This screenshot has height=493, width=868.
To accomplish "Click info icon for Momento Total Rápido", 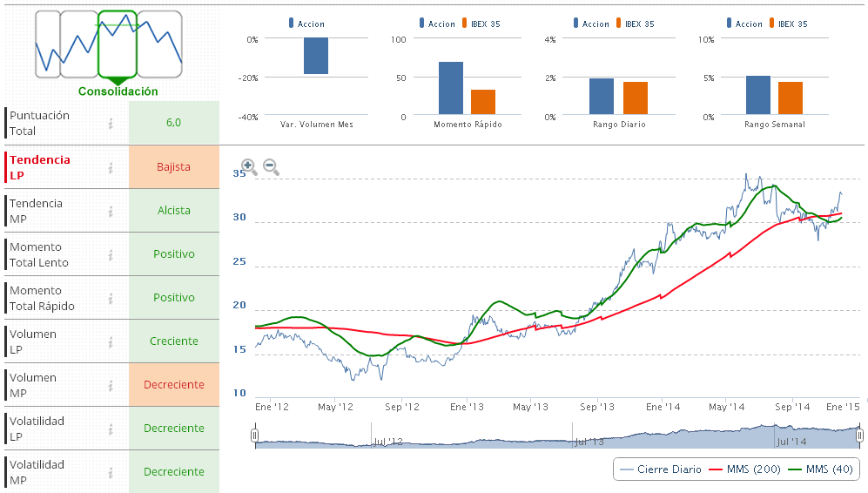I will (111, 298).
